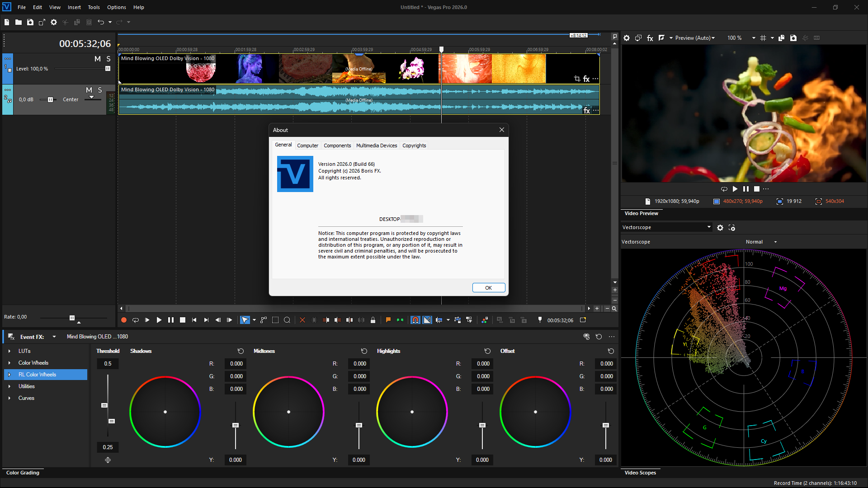Open a project using the folder icon
This screenshot has width=868, height=488.
coord(19,22)
